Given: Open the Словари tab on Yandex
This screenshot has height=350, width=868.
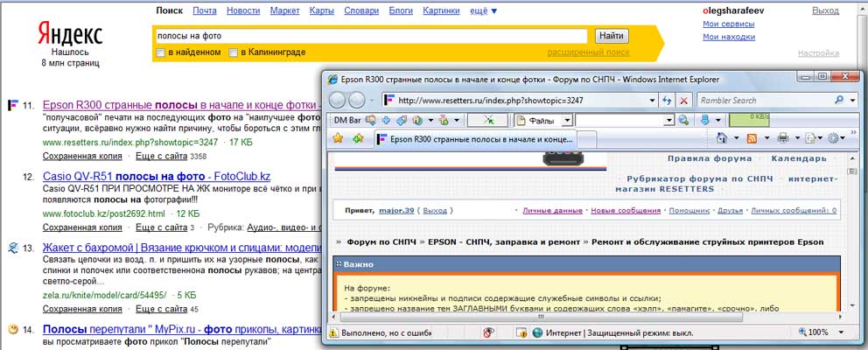Looking at the screenshot, I should (360, 10).
